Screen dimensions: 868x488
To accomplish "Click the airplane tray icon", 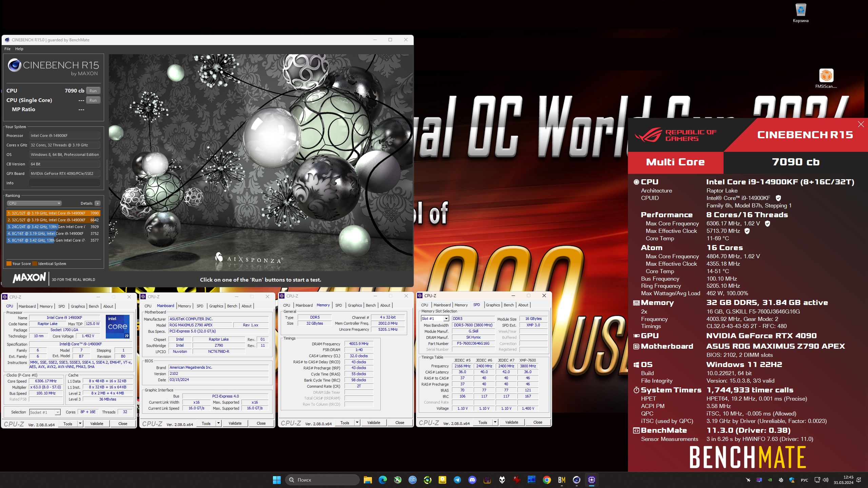I will [x=748, y=480].
